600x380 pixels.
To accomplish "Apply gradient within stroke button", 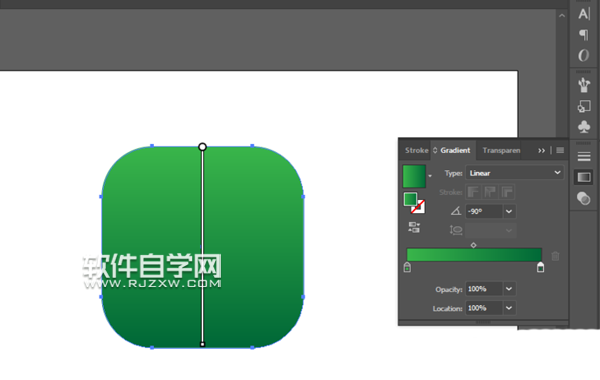I will 473,192.
